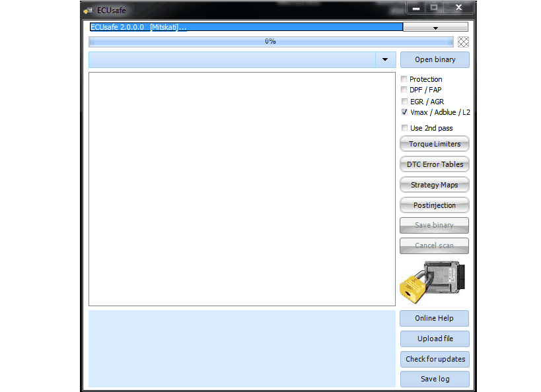Click the 0% progress bar

271,42
